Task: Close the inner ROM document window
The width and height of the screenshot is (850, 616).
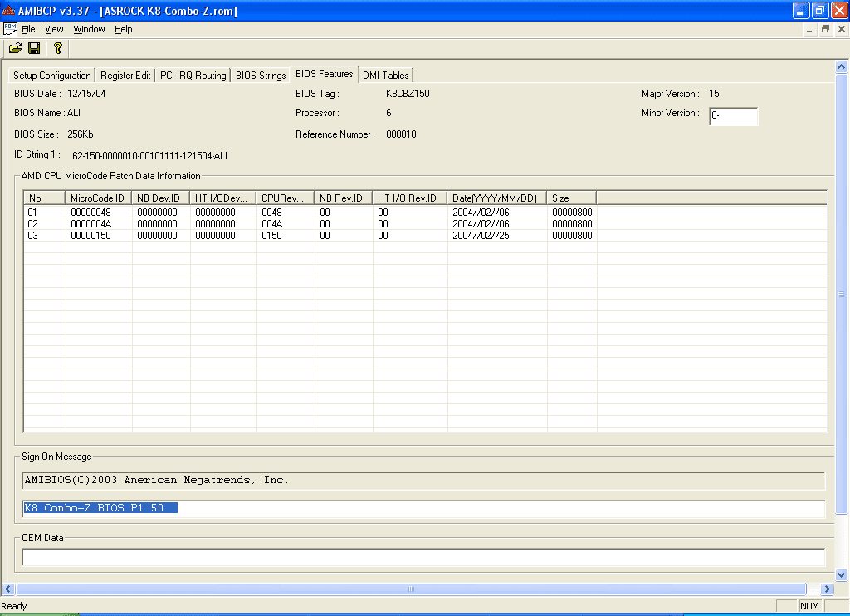Action: (842, 29)
